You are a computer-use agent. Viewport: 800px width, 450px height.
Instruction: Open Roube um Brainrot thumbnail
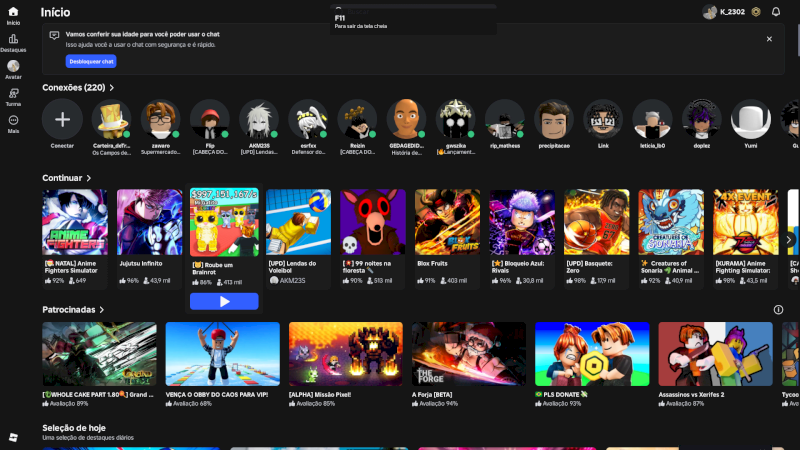pos(224,222)
